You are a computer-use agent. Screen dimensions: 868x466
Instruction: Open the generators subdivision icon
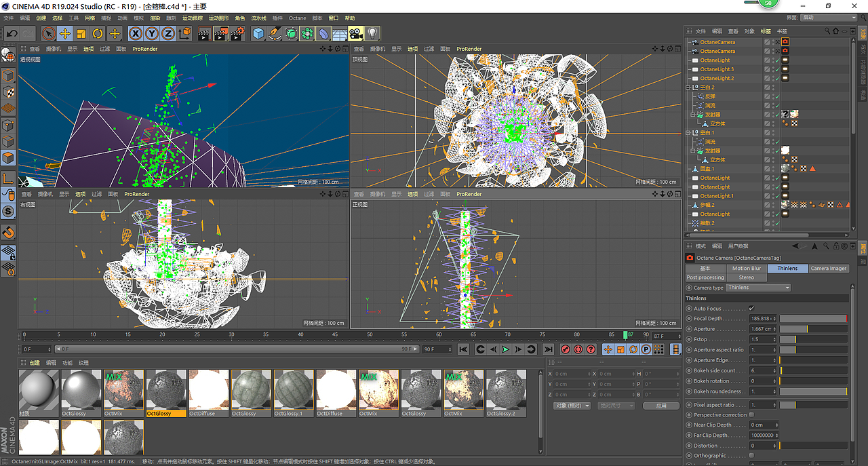click(291, 33)
